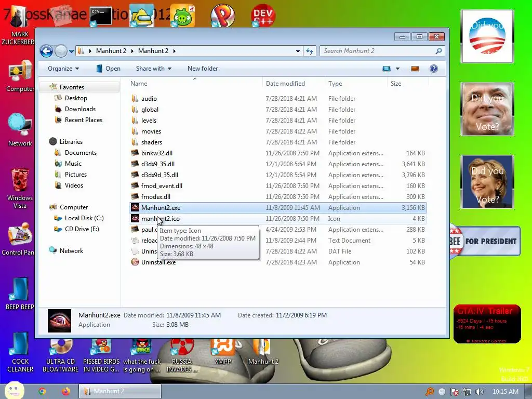Click the Forward navigation arrow in Explorer
The image size is (532, 399).
tap(61, 51)
